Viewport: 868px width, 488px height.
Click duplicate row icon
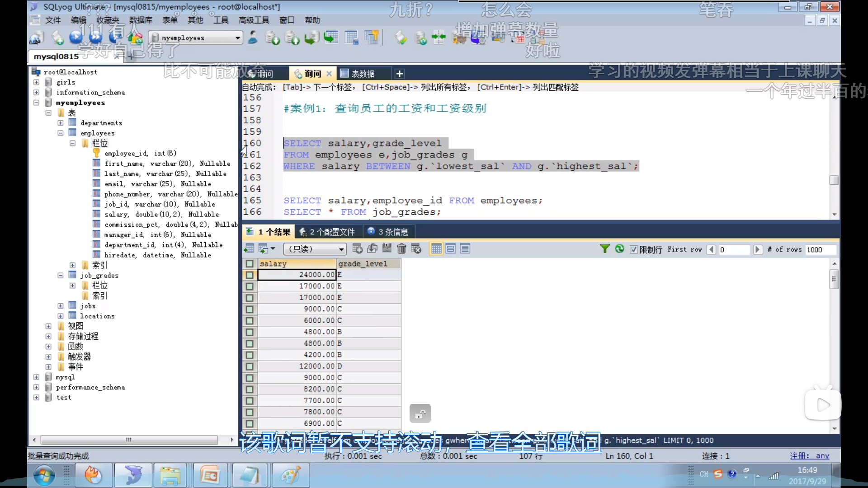[x=372, y=249]
